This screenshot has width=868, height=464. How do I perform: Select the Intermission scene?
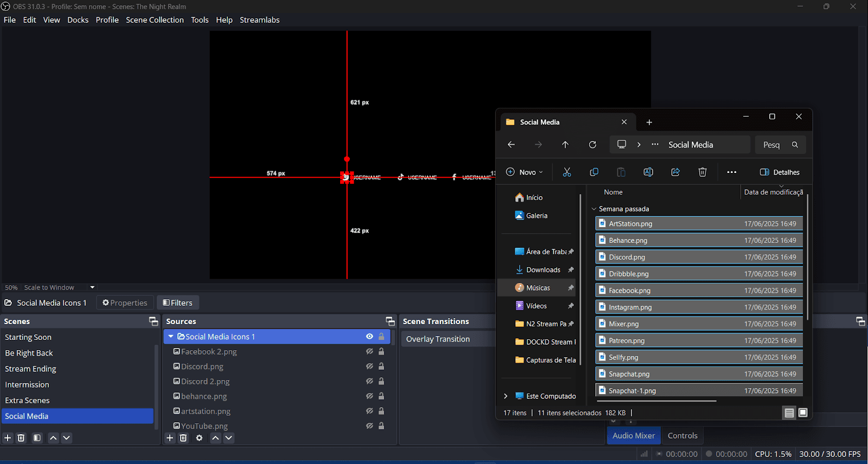(x=78, y=385)
